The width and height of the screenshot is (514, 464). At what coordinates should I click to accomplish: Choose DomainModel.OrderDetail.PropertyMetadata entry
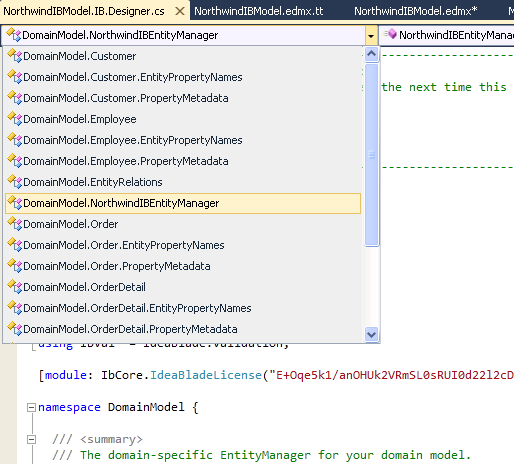click(183, 329)
